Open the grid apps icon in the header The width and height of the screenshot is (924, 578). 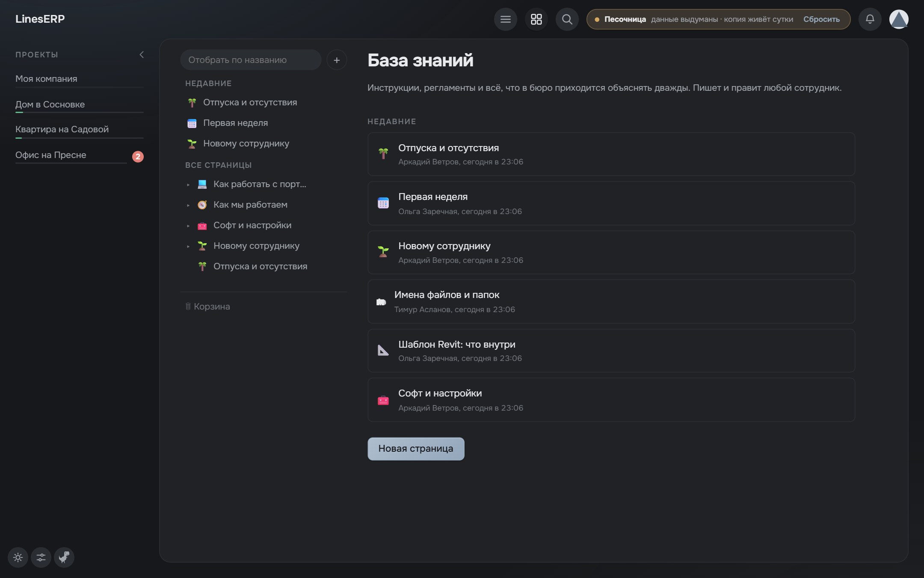coord(536,19)
